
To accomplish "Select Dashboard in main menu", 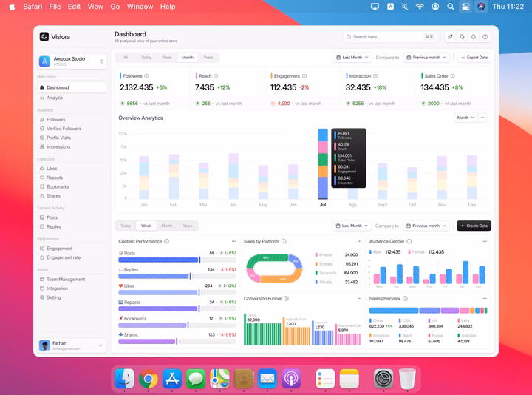I will [x=72, y=87].
